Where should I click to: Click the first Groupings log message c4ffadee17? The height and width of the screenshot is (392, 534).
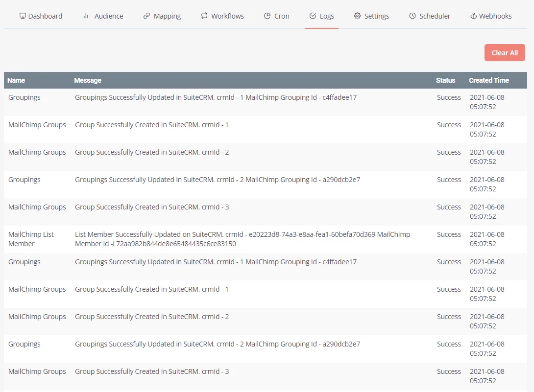[216, 97]
